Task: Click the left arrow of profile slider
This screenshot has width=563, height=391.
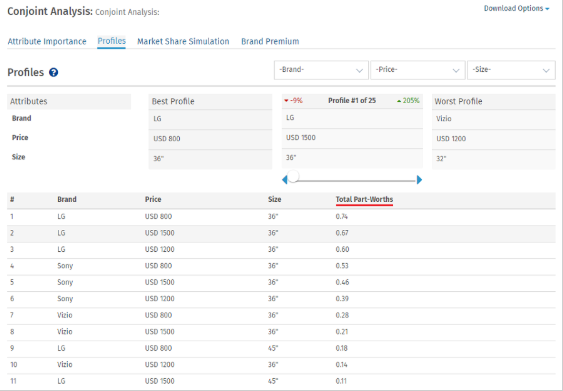Action: pos(285,180)
